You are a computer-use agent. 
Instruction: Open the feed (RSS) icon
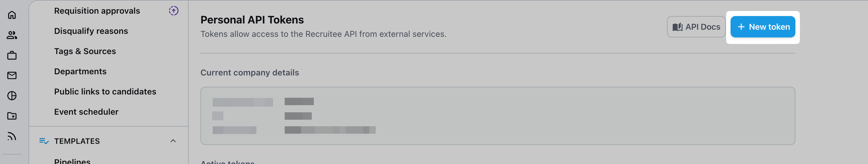pos(12,136)
